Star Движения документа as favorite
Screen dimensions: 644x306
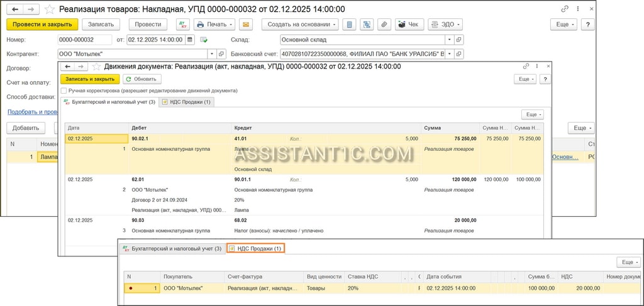(x=96, y=67)
